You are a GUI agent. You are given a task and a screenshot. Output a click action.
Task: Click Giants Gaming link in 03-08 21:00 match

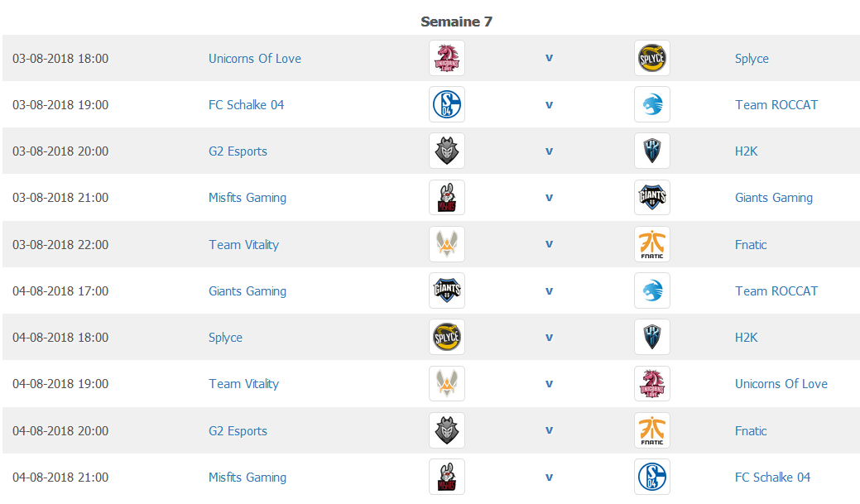(774, 198)
